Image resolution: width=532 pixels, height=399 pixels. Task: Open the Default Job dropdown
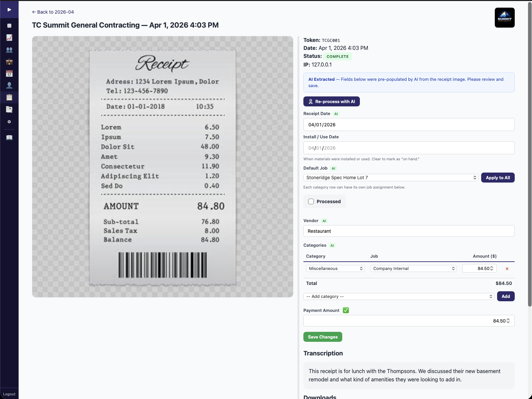click(x=390, y=177)
